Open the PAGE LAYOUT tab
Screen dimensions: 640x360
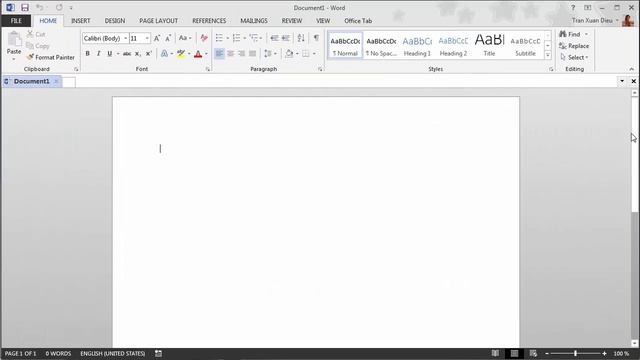(158, 21)
